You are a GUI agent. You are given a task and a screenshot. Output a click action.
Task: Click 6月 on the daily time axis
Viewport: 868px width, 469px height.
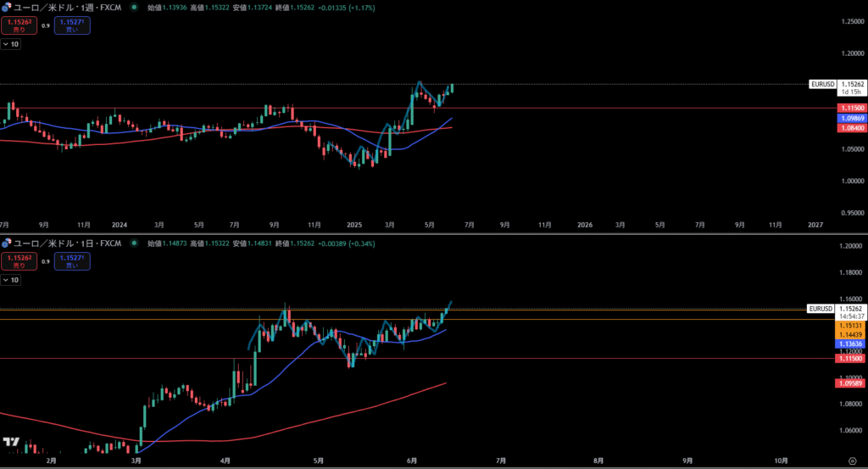tap(411, 461)
